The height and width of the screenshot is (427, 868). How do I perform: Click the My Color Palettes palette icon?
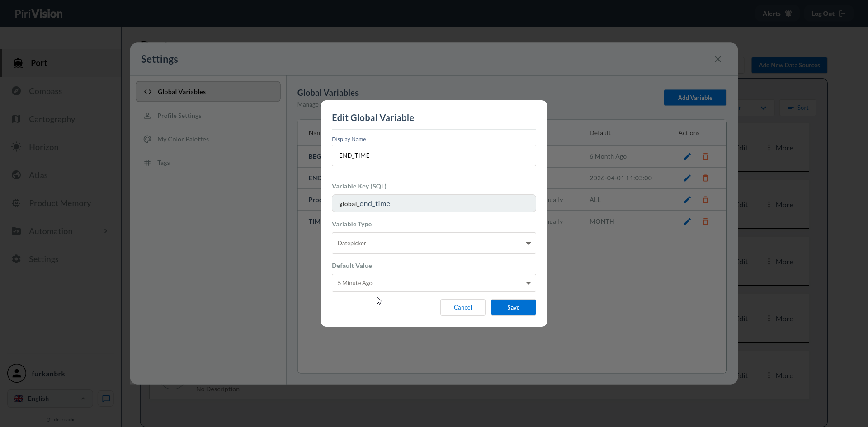pyautogui.click(x=147, y=139)
